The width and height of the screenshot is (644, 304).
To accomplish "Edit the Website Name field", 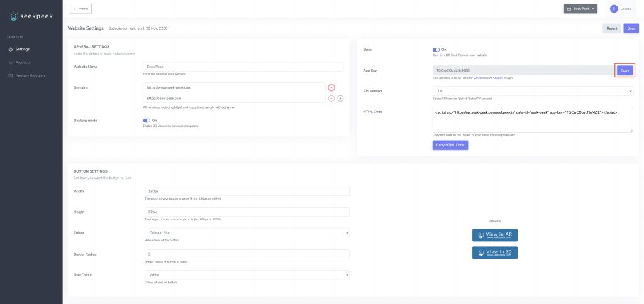I will coord(243,67).
